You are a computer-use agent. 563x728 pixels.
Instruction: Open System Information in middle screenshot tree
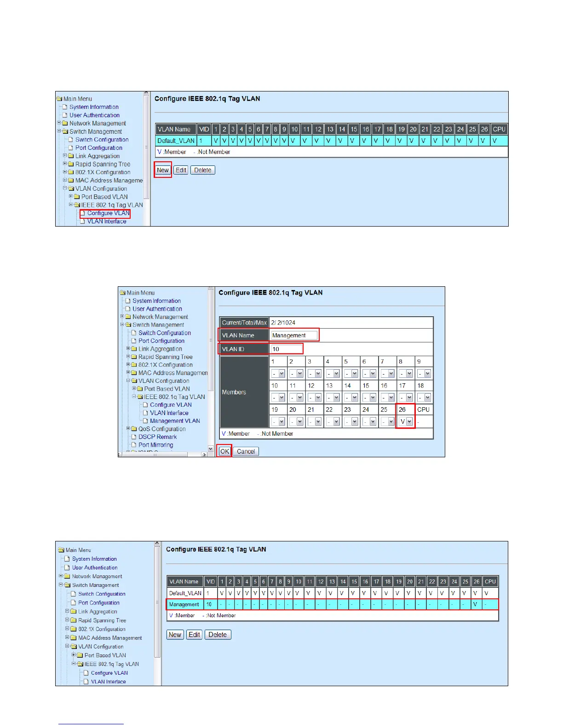coord(157,301)
